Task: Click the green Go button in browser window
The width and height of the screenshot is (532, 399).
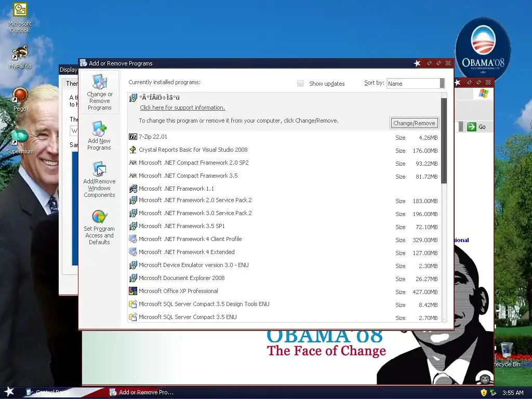Action: [476, 127]
